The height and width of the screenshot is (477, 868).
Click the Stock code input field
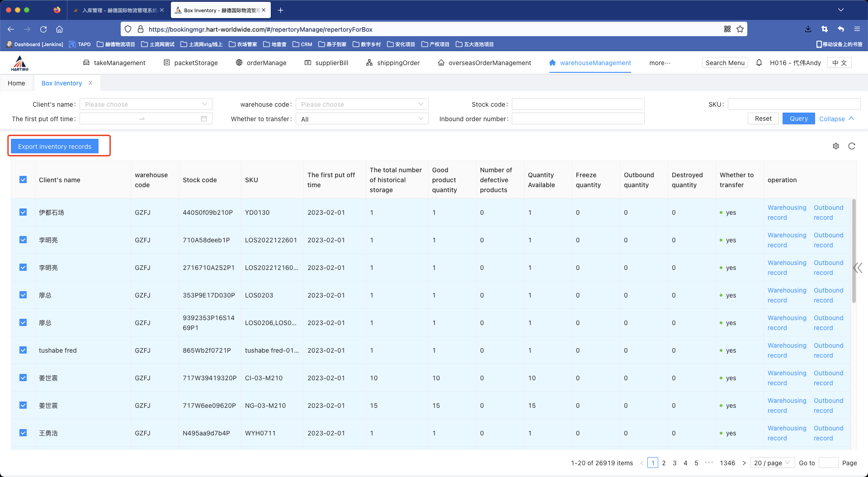coord(578,104)
